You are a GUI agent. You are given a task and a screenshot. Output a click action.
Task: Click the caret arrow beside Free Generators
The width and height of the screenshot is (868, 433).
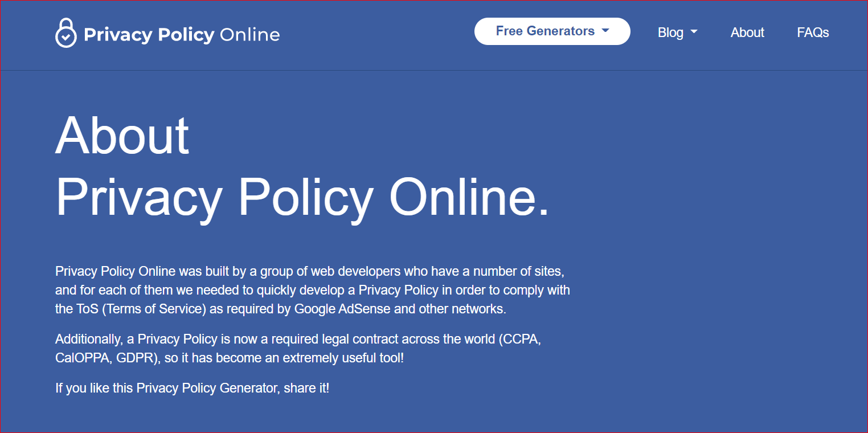point(605,31)
